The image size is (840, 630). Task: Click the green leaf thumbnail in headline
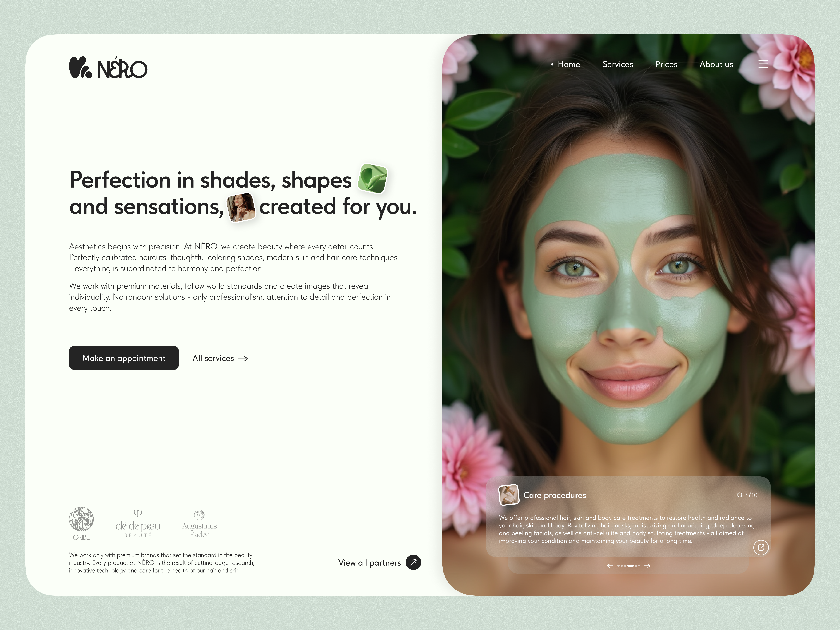[373, 178]
